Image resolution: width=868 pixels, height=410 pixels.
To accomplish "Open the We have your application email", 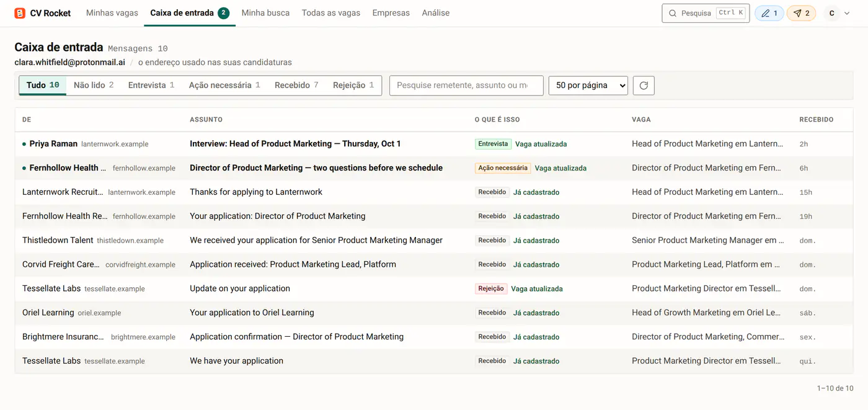I will tap(236, 361).
